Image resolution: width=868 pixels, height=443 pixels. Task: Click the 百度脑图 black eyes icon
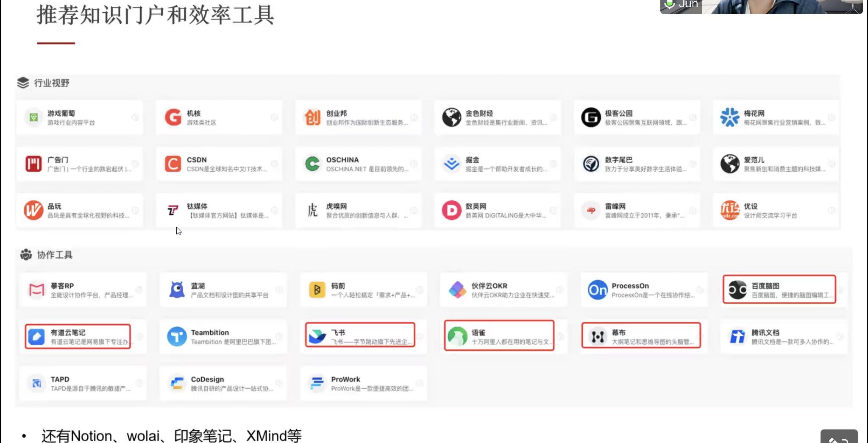(737, 290)
